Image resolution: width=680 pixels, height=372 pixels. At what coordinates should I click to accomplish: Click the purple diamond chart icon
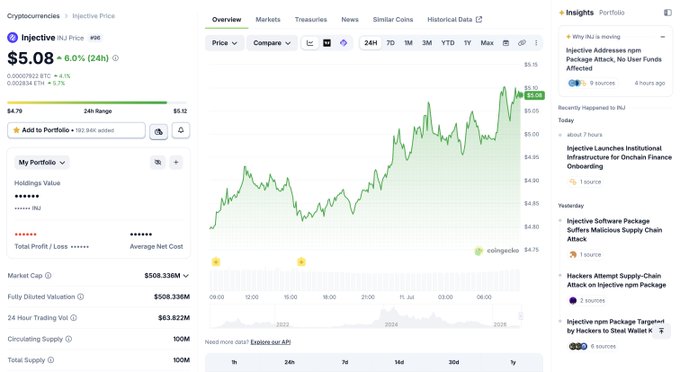pos(343,43)
